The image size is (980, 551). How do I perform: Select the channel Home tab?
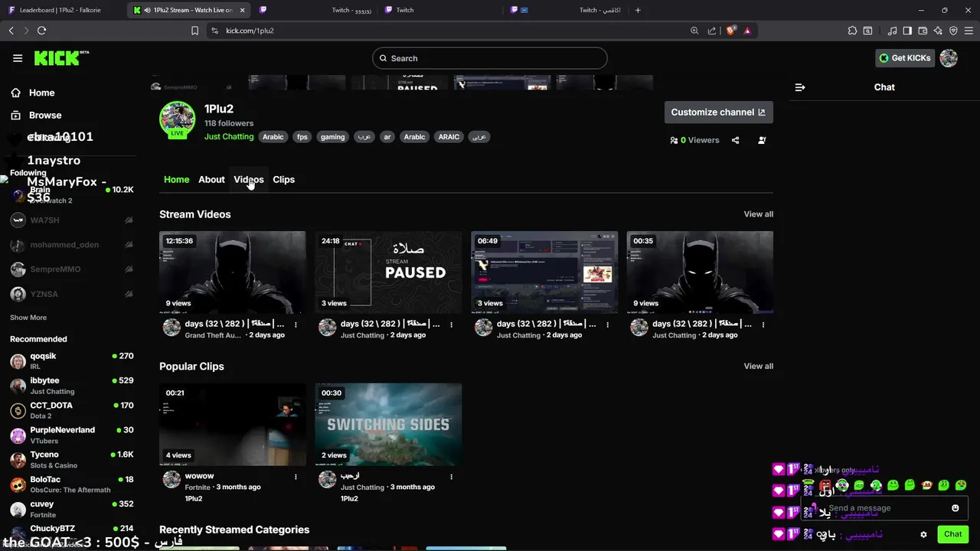(176, 180)
